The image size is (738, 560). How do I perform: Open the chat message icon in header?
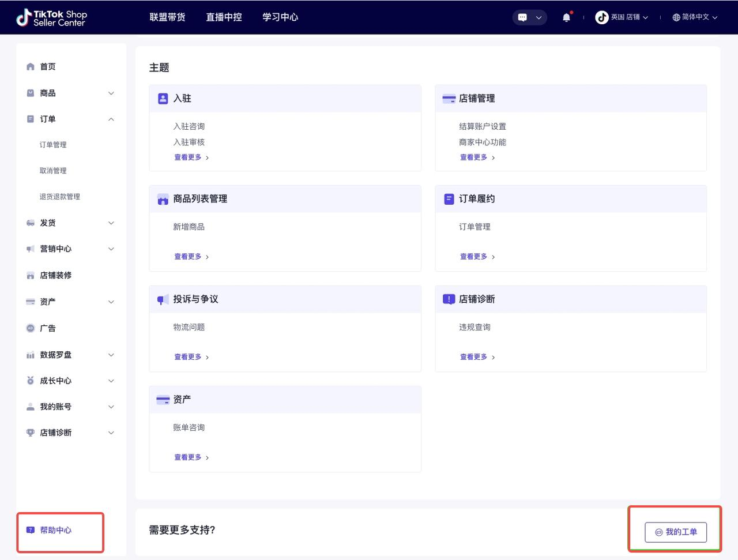pyautogui.click(x=522, y=17)
